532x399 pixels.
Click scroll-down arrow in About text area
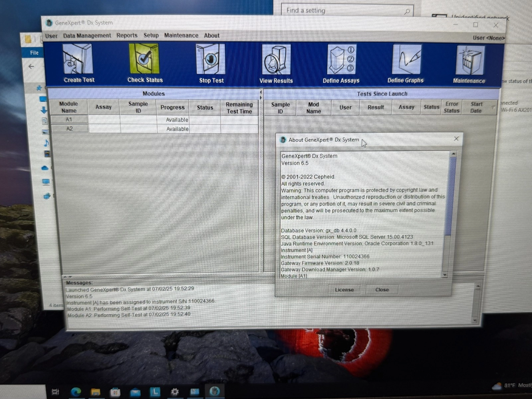point(445,275)
